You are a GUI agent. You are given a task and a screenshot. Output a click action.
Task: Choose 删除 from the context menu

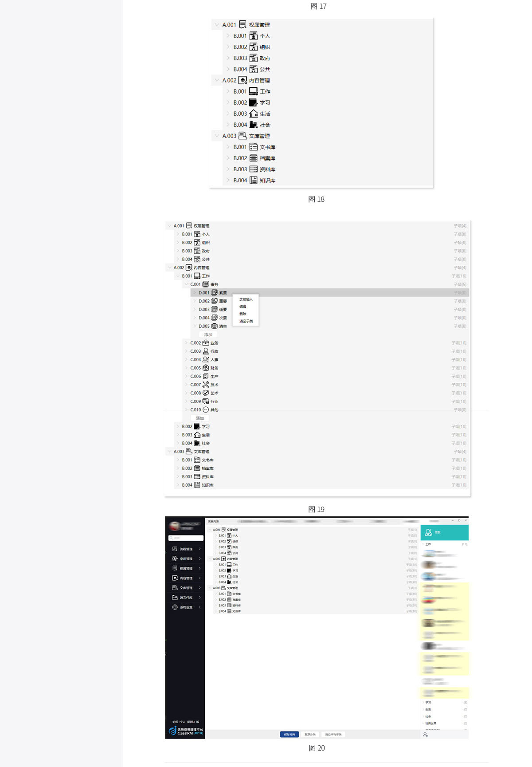pos(243,314)
